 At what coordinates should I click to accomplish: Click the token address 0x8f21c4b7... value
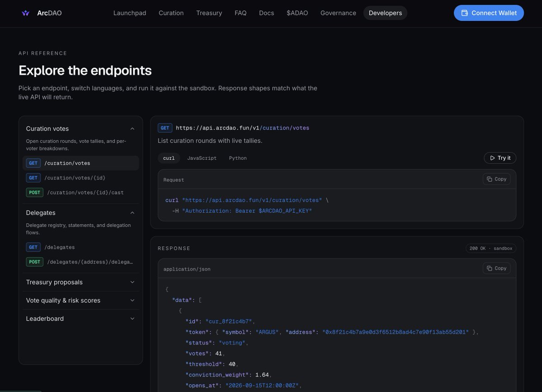point(395,332)
